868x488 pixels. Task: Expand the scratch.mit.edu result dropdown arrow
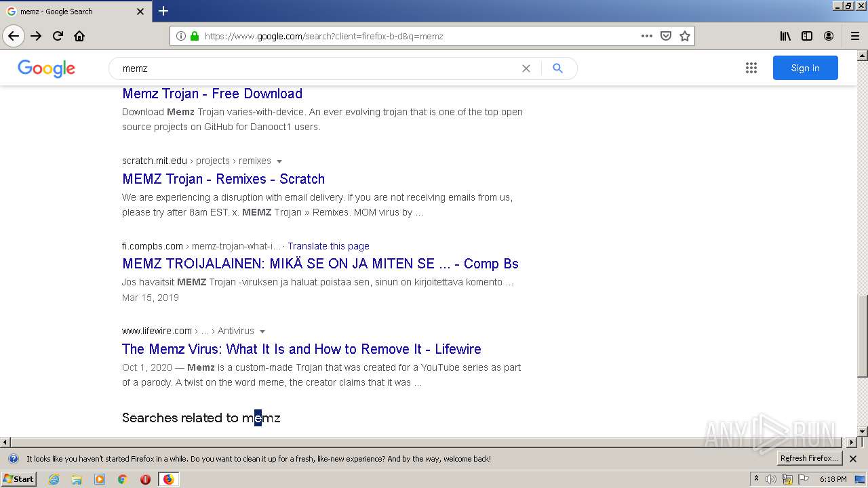279,161
